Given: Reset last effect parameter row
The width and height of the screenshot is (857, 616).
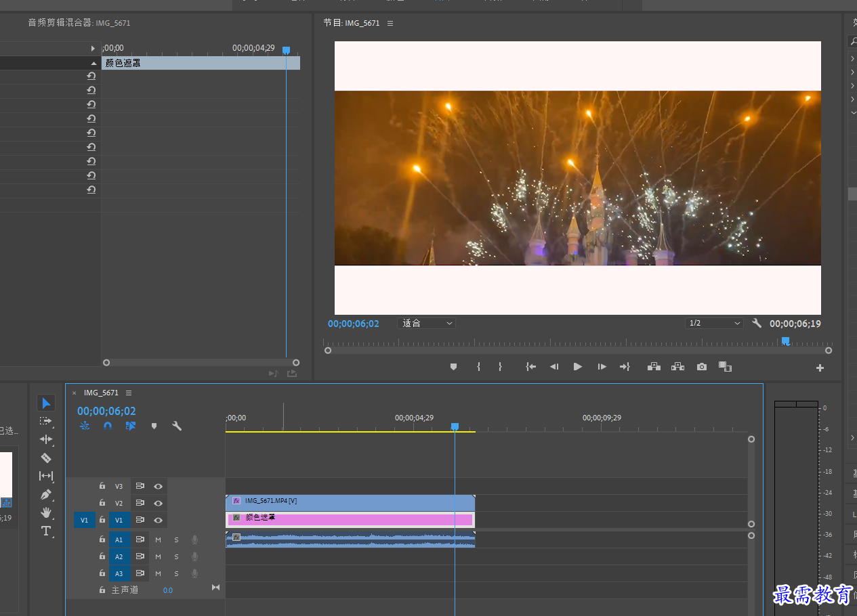Looking at the screenshot, I should point(91,190).
